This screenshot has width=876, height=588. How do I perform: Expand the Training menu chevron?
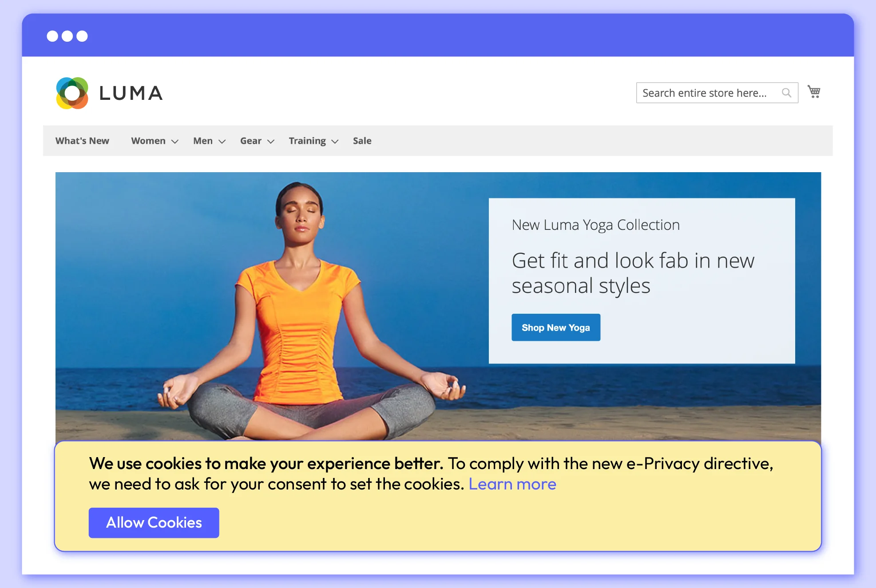335,142
